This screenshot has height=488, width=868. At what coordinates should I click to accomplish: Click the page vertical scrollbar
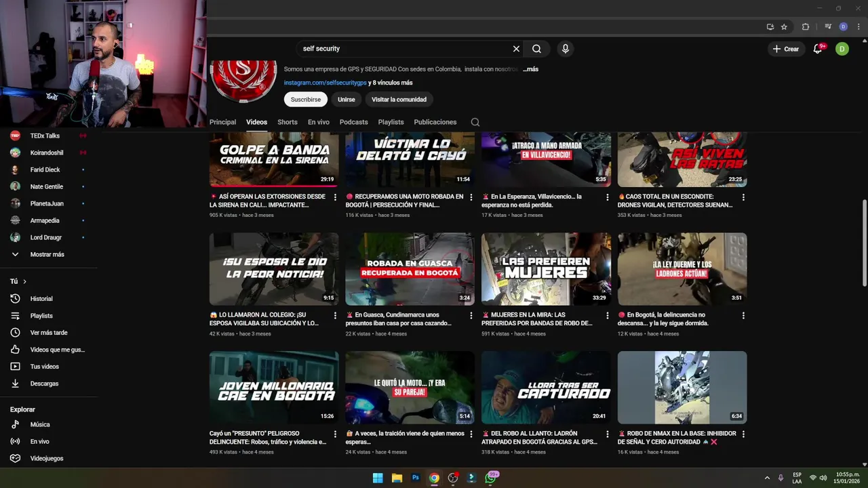864,243
